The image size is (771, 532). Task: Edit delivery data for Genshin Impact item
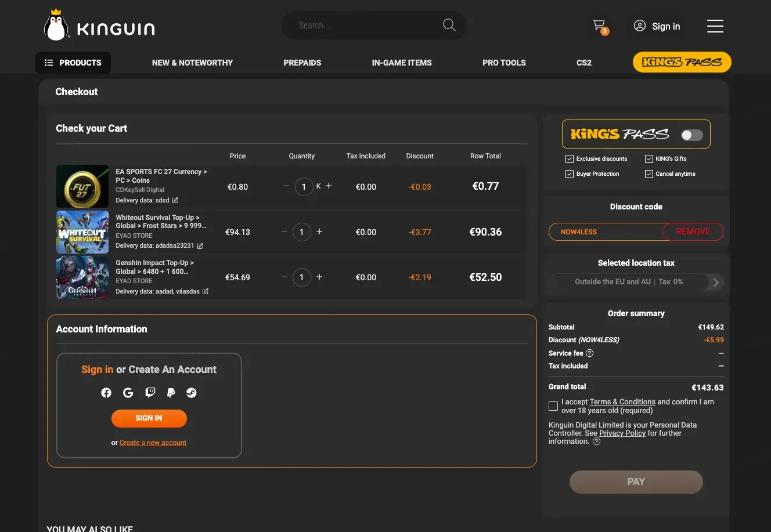[205, 291]
